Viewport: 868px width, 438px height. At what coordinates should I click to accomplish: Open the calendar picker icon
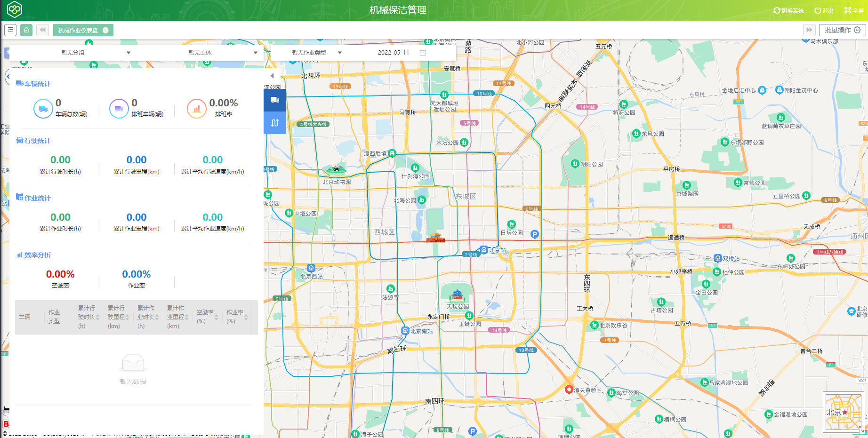point(423,53)
